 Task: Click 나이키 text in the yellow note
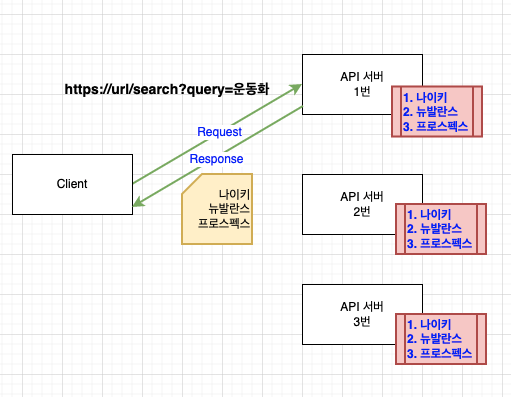[x=234, y=194]
